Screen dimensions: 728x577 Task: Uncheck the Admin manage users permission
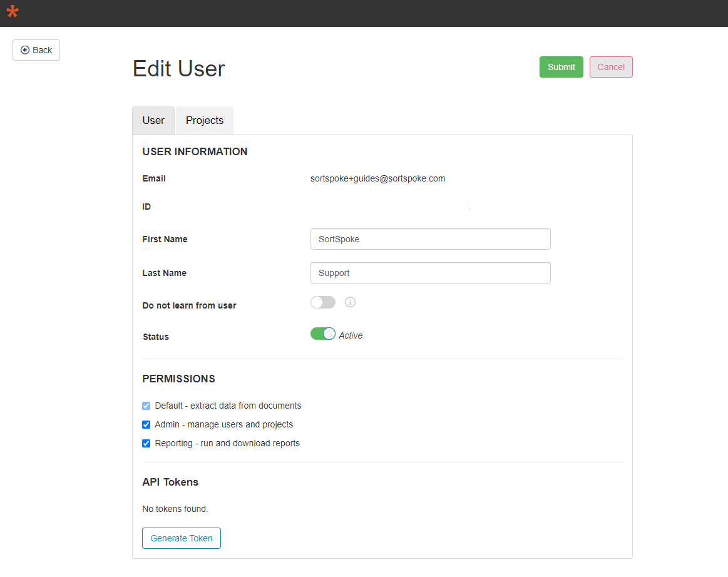(x=146, y=425)
